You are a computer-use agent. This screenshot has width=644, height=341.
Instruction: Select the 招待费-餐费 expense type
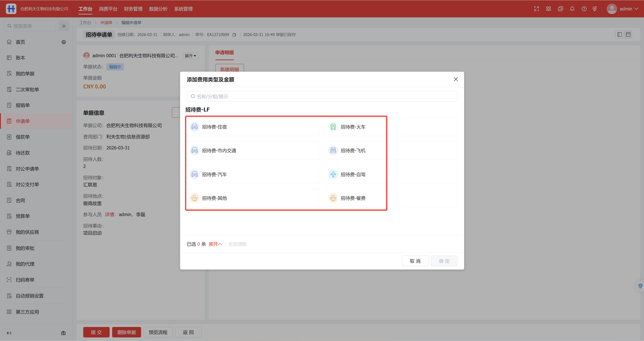[x=353, y=198]
